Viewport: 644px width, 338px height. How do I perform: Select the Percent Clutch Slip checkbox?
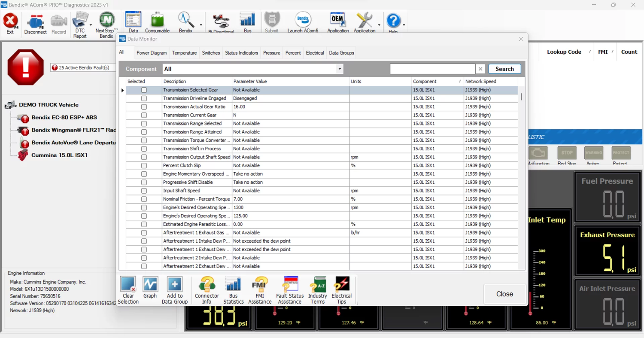144,166
